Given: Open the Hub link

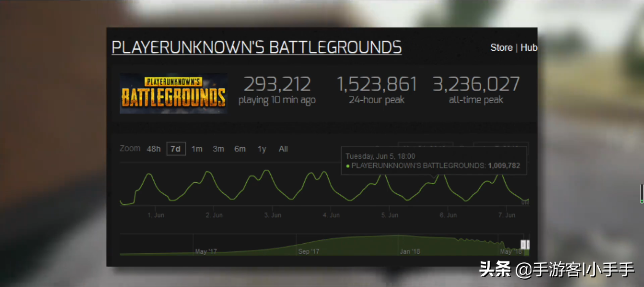Looking at the screenshot, I should pos(529,48).
